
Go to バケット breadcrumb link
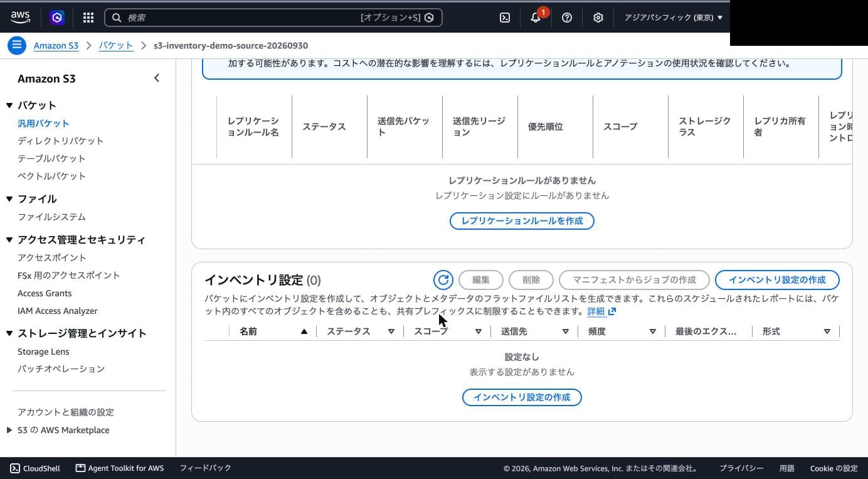click(116, 46)
